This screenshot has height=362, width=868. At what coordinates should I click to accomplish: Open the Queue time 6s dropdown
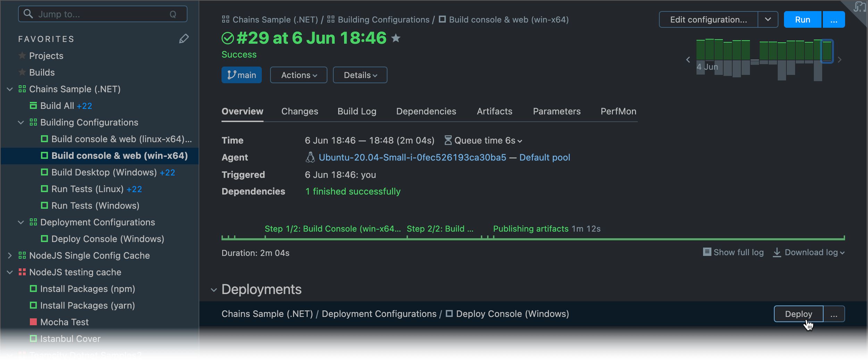[x=483, y=140]
